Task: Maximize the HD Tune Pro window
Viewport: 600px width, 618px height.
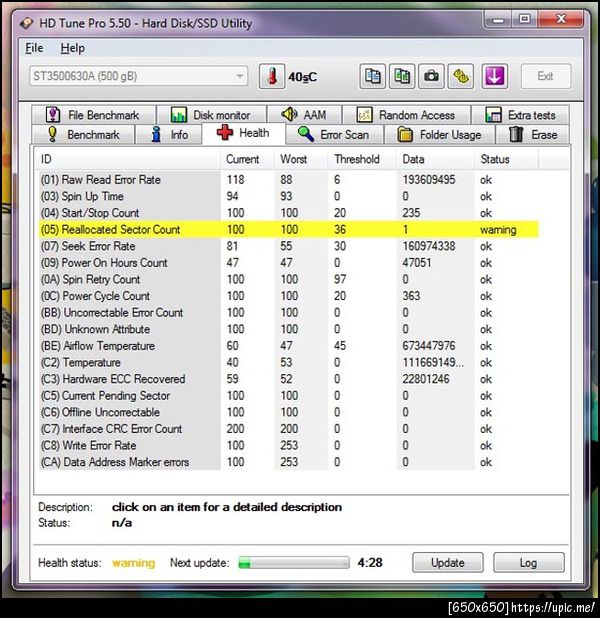Action: [524, 20]
